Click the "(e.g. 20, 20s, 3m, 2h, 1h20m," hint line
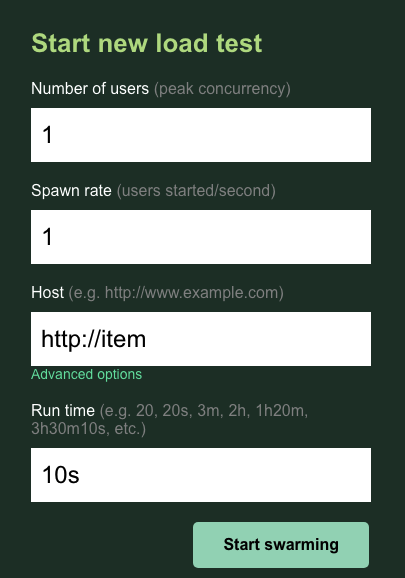Viewport: 405px width, 578px height. [204, 411]
